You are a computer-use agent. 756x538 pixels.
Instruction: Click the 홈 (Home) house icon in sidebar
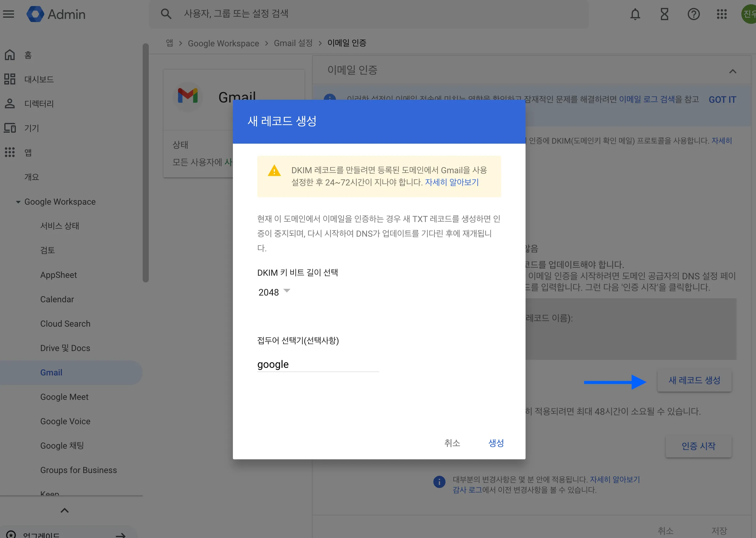point(10,55)
